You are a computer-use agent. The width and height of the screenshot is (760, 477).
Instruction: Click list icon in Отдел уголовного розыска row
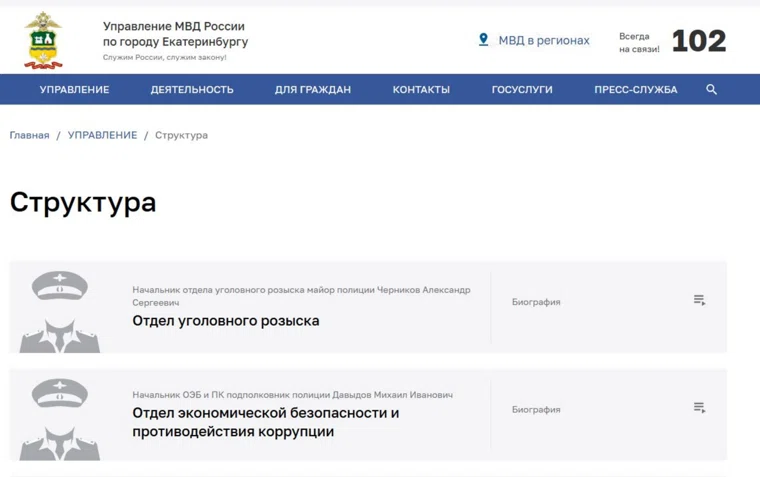699,300
